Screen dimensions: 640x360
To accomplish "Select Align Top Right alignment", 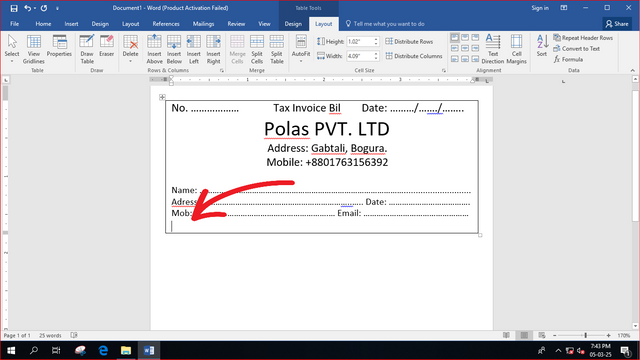I will point(475,38).
